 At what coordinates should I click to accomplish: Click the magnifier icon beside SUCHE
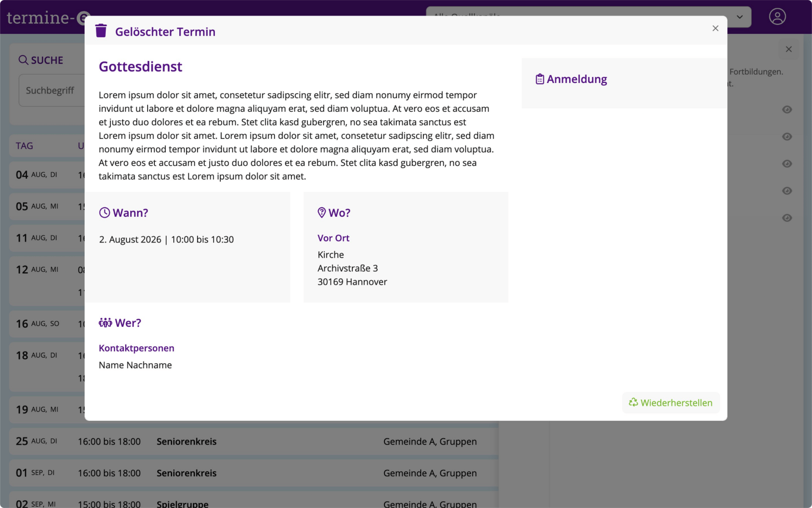click(23, 60)
